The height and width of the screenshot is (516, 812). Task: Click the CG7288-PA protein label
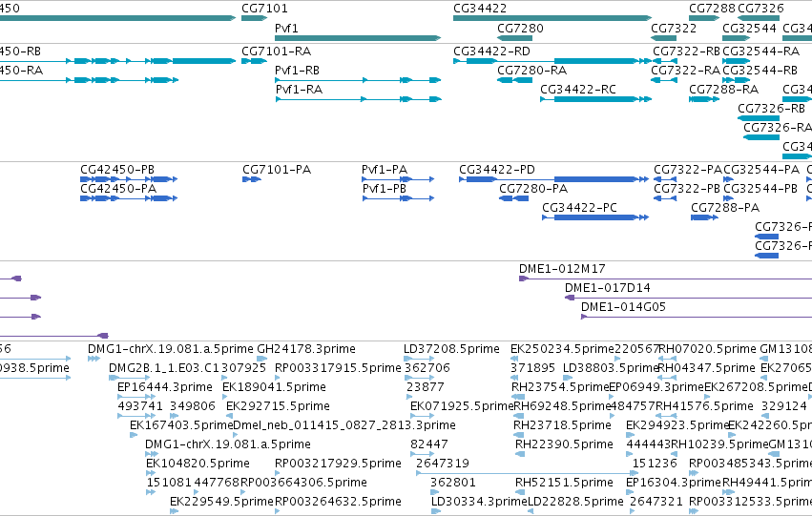click(725, 208)
